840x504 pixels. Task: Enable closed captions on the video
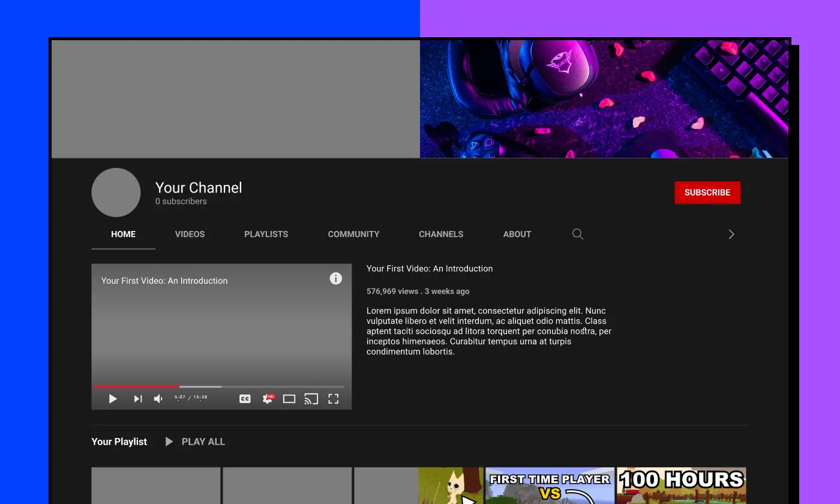[245, 398]
